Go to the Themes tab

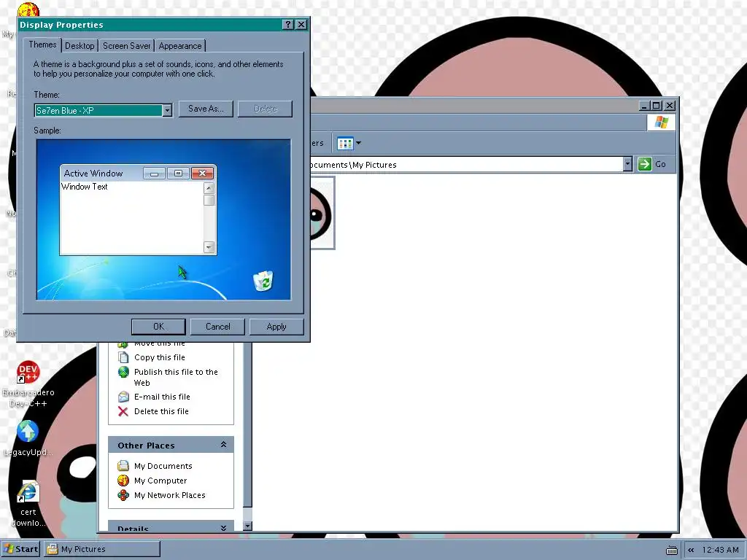point(42,44)
